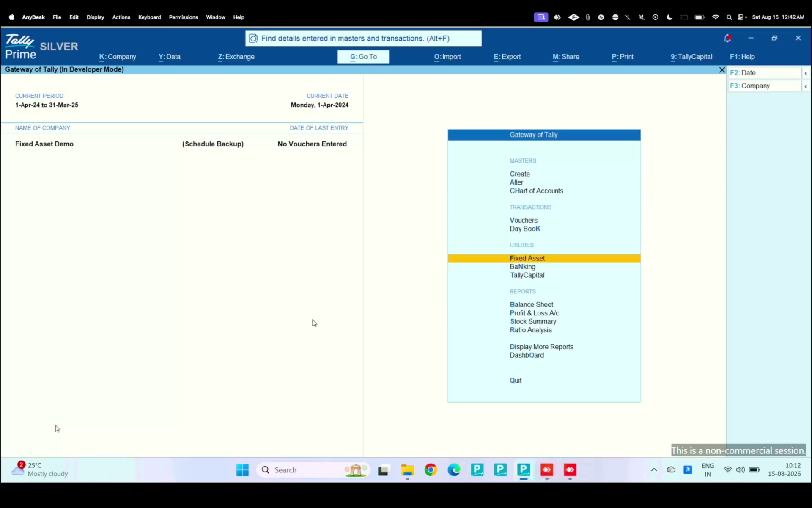The height and width of the screenshot is (508, 812).
Task: Open the Z: Exchange menu
Action: [236, 57]
